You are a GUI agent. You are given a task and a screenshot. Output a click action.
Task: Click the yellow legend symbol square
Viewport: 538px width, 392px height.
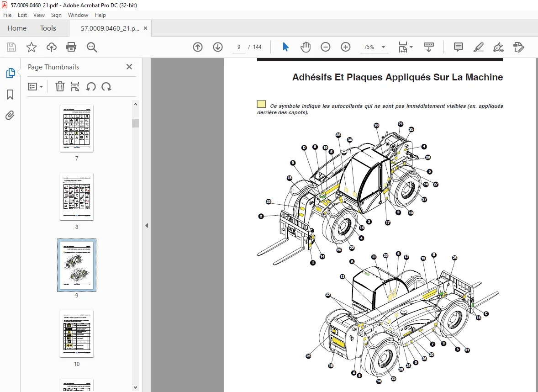261,104
